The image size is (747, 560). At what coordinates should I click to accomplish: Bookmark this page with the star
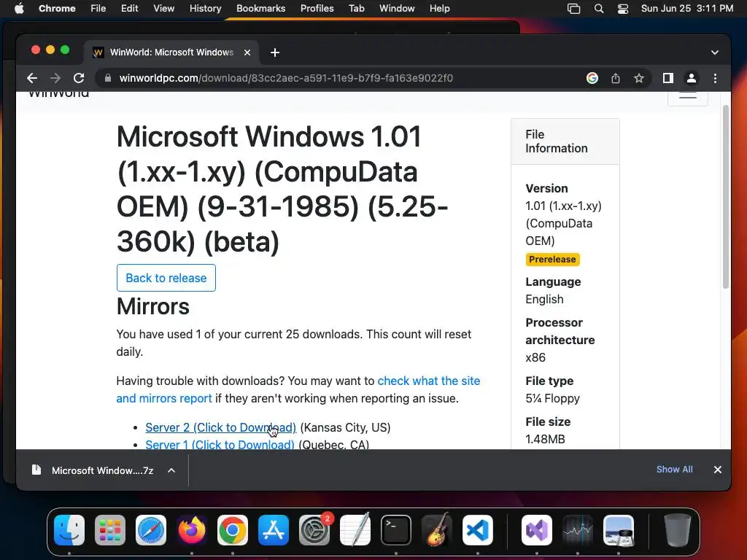click(x=639, y=78)
